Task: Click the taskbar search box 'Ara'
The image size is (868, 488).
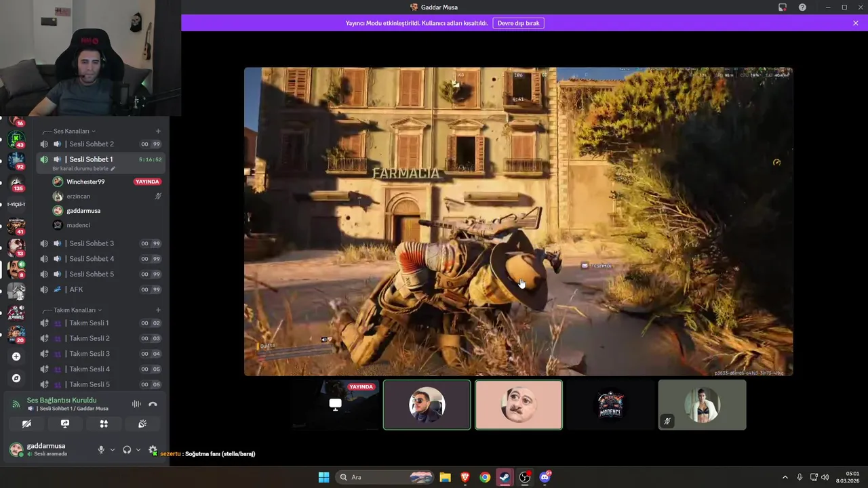Action: pyautogui.click(x=384, y=477)
